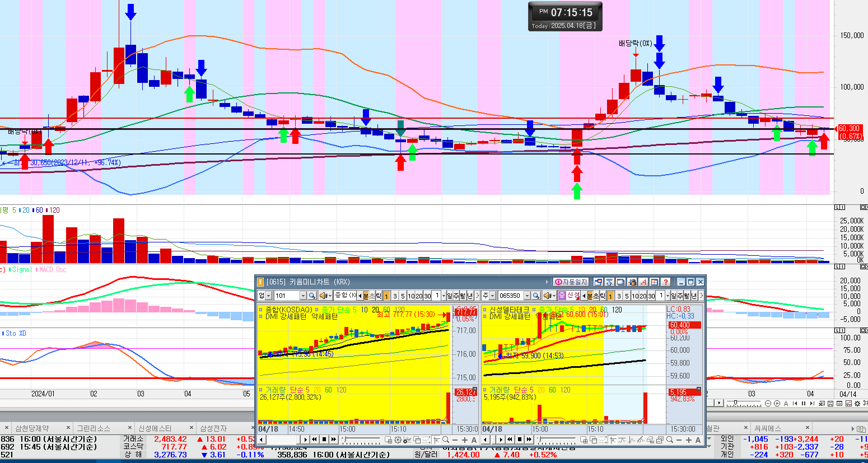Toggle 분 minute period in left chart
This screenshot has height=463, width=868.
point(366,296)
